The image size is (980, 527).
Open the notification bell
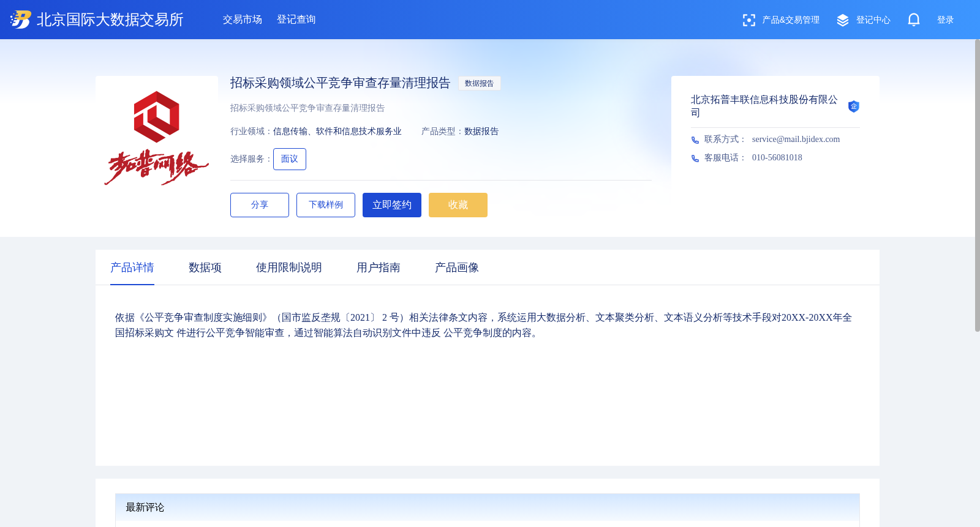[913, 20]
